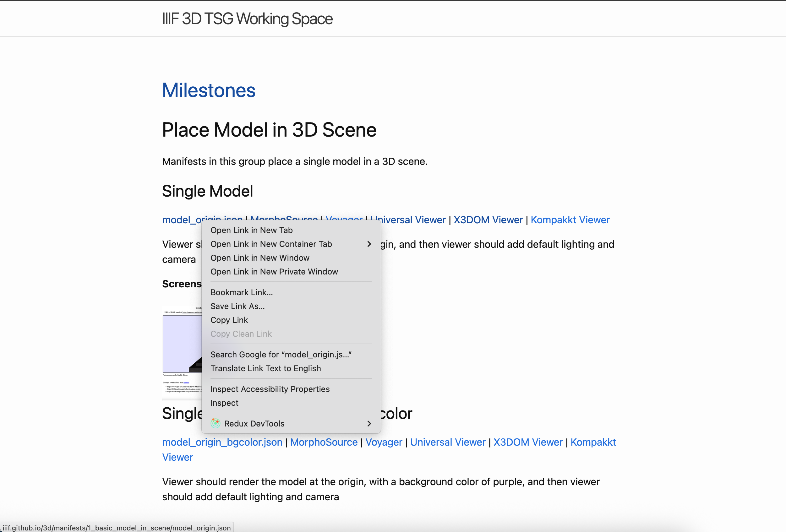Select Save Link As… entry
Screen dimensions: 786x532
237,306
